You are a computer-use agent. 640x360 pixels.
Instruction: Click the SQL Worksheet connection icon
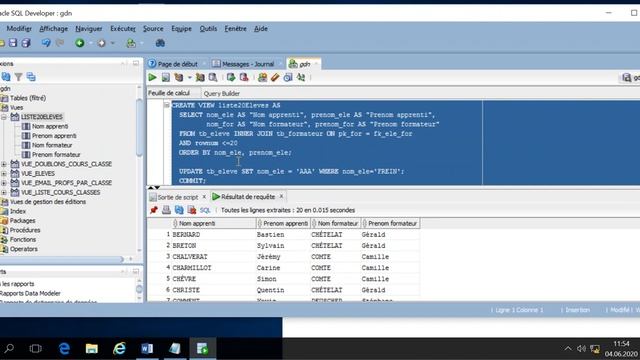tap(131, 43)
